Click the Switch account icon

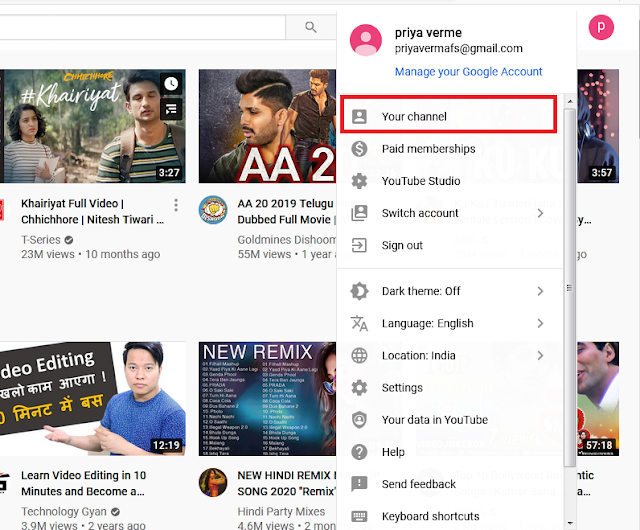[359, 213]
